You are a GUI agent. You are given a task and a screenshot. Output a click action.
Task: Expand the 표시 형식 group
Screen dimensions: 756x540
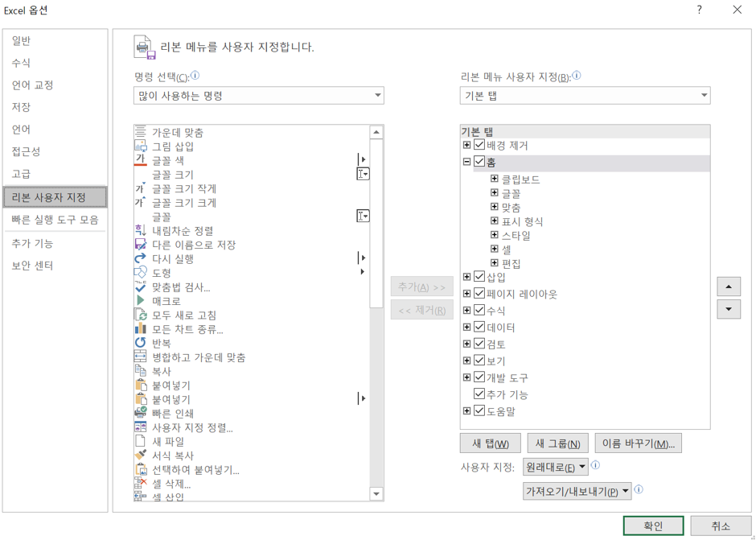[x=494, y=221]
